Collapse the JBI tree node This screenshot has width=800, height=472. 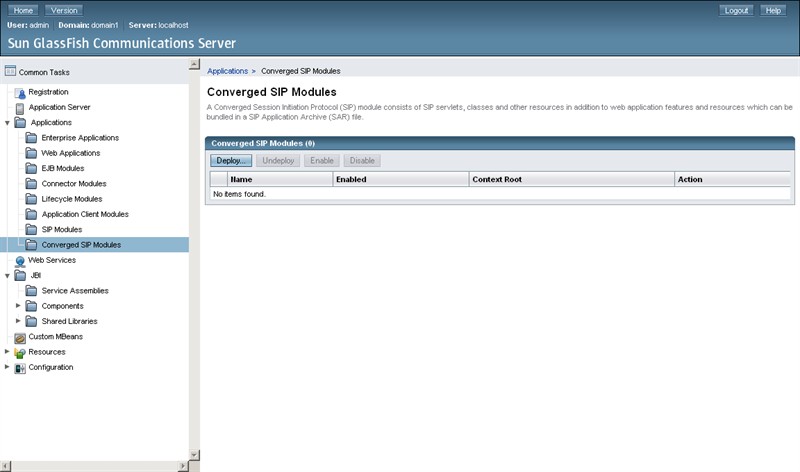point(7,276)
